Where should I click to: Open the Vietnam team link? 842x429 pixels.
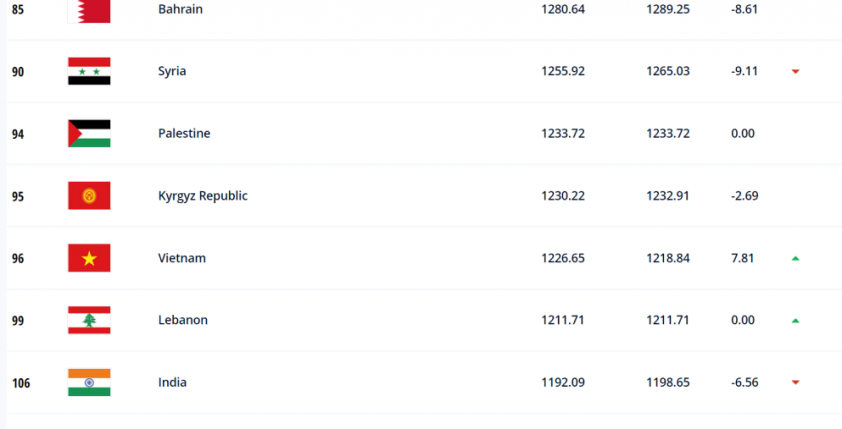[x=182, y=258]
